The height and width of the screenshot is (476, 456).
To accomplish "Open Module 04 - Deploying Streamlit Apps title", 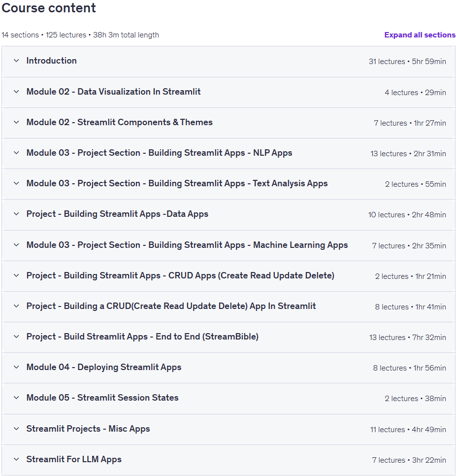I will pyautogui.click(x=104, y=367).
